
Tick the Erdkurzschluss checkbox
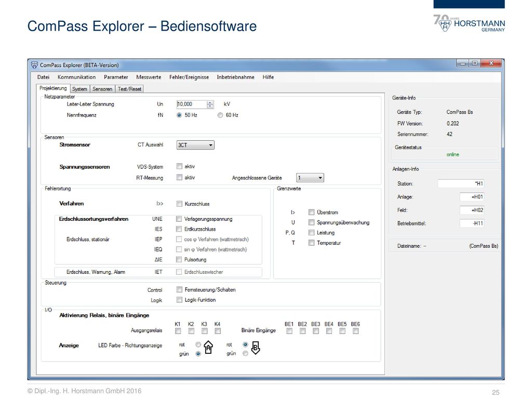[x=179, y=229]
